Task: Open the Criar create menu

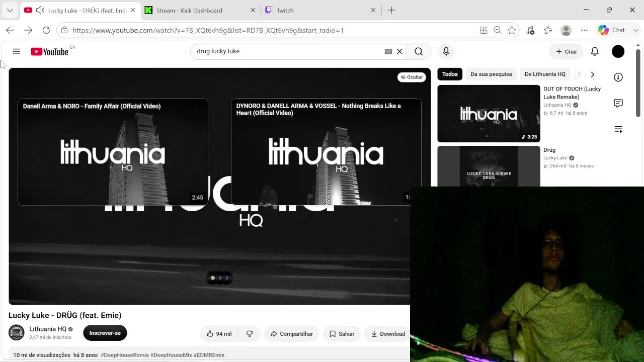Action: pyautogui.click(x=567, y=51)
